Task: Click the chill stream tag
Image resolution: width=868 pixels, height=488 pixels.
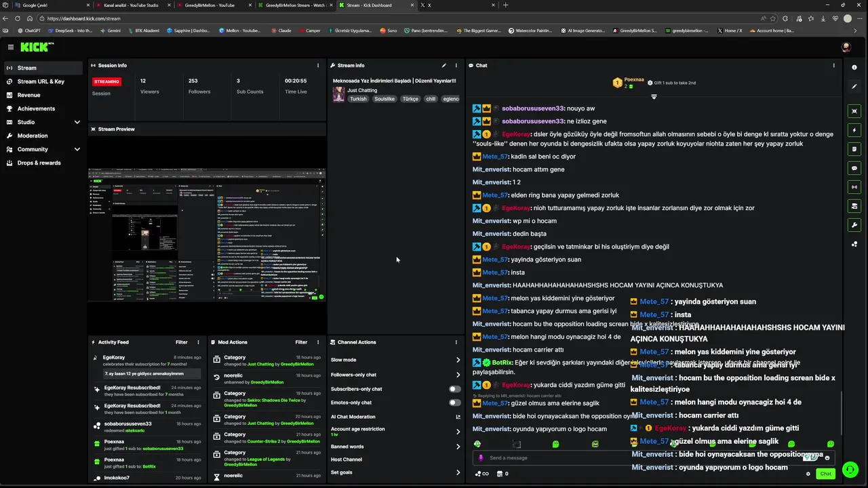Action: click(431, 99)
